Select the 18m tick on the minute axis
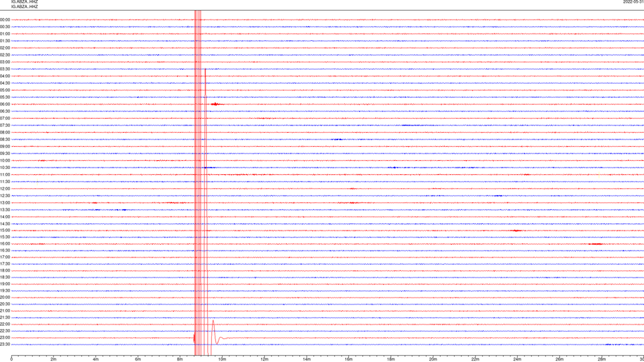The width and height of the screenshot is (644, 362). pos(390,359)
